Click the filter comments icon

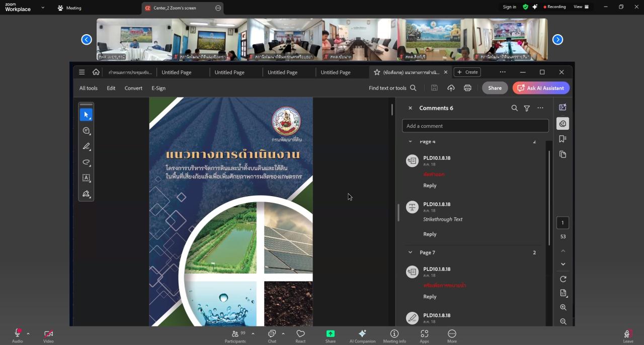click(x=527, y=108)
